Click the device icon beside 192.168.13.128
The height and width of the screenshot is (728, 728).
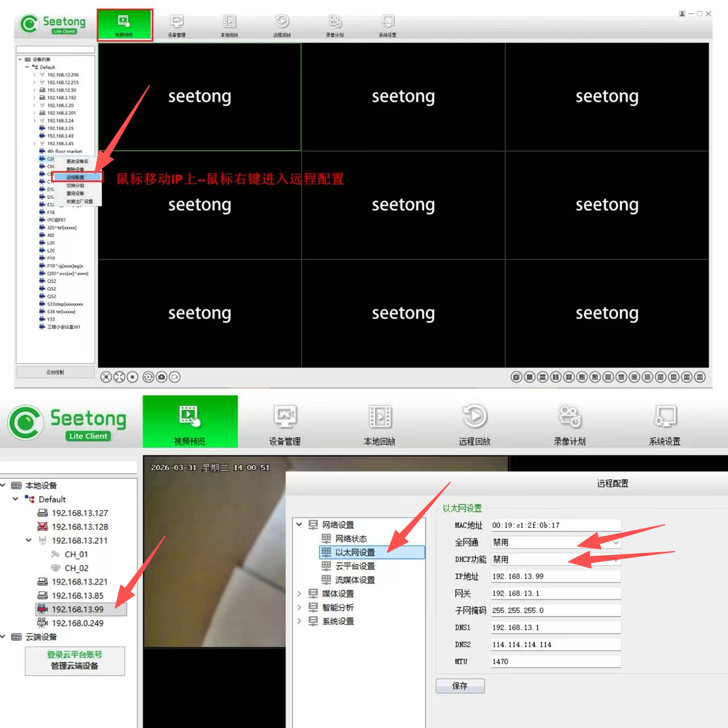[x=43, y=527]
